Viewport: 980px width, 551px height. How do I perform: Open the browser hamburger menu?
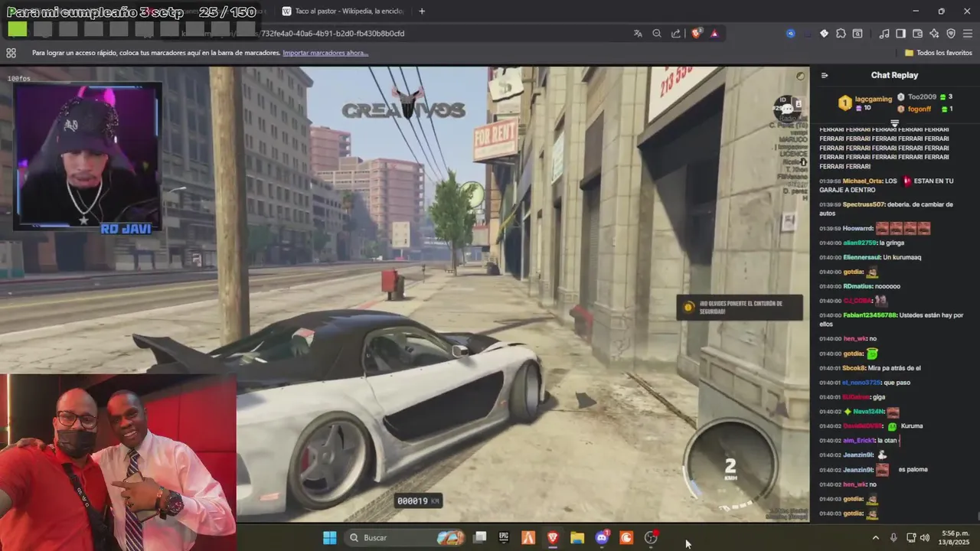click(x=968, y=34)
